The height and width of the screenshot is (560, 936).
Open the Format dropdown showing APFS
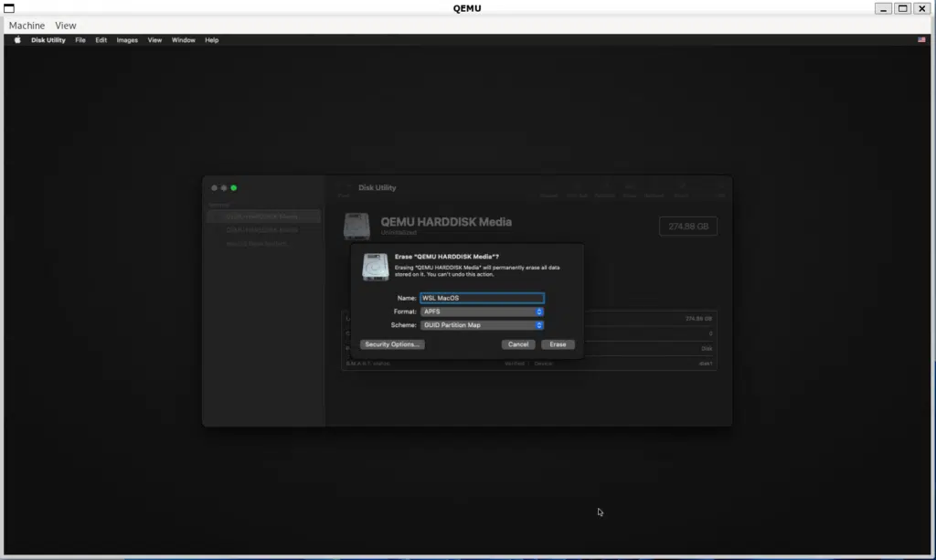[482, 312]
